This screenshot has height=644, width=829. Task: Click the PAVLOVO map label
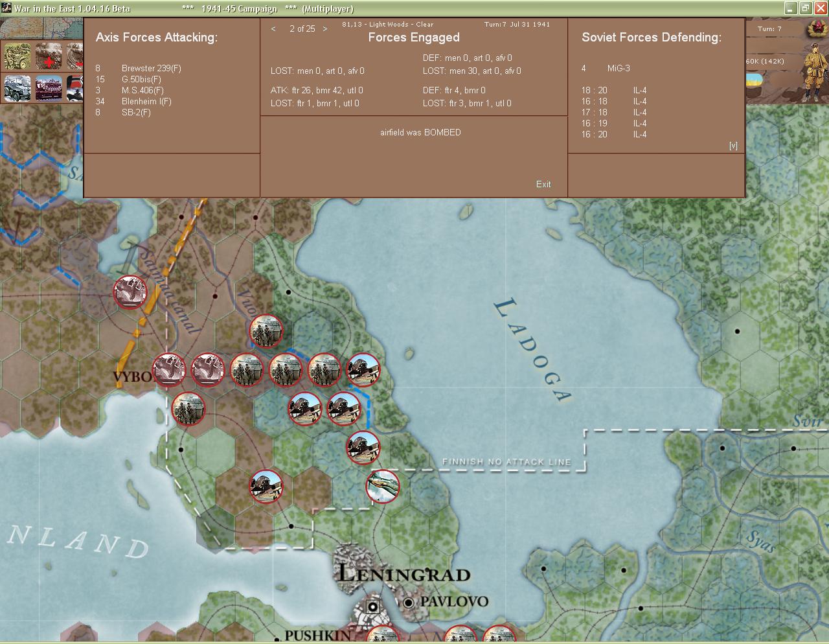pyautogui.click(x=454, y=602)
